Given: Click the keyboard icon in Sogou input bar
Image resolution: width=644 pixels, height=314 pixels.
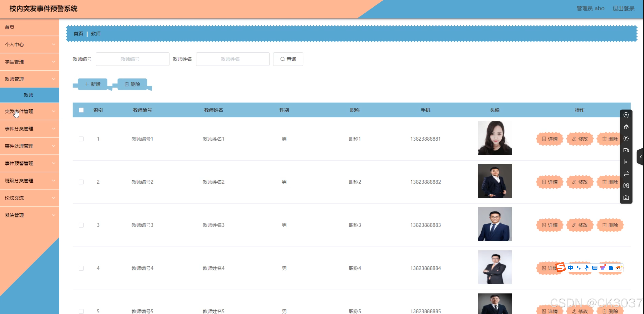Looking at the screenshot, I should click(595, 268).
